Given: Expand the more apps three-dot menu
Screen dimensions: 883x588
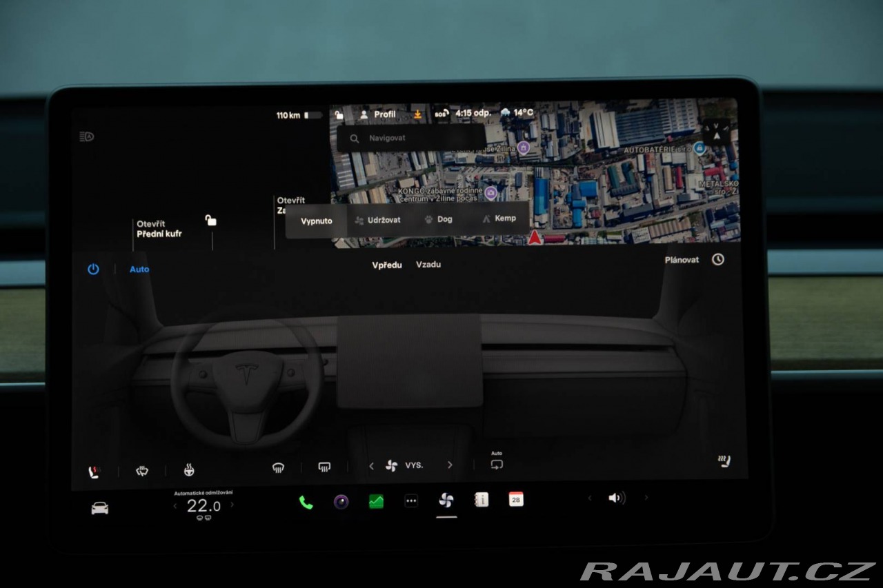Looking at the screenshot, I should point(411,502).
